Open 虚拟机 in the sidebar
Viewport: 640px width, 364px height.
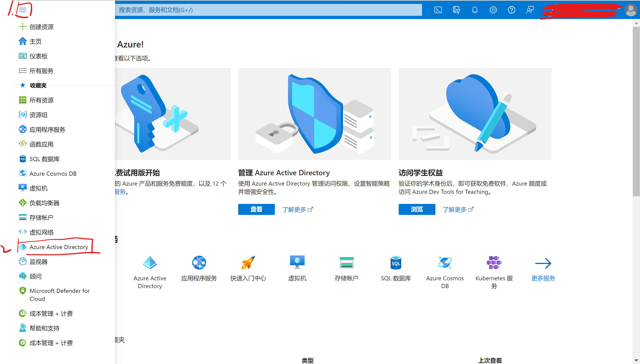click(x=33, y=188)
